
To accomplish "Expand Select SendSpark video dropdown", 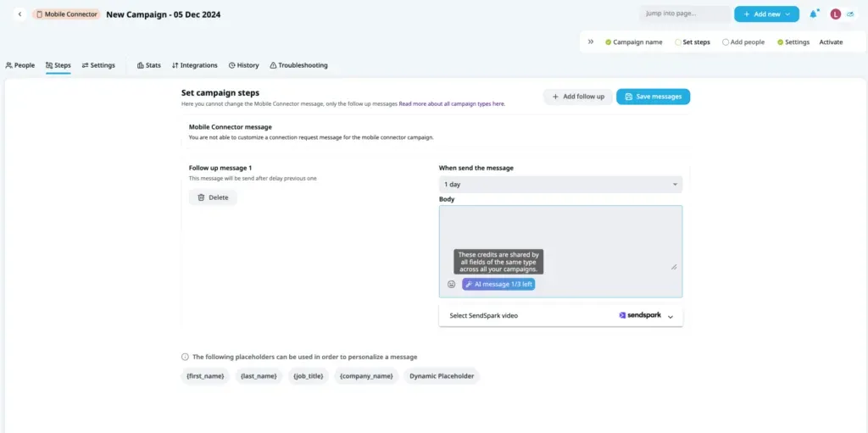I will click(560, 315).
